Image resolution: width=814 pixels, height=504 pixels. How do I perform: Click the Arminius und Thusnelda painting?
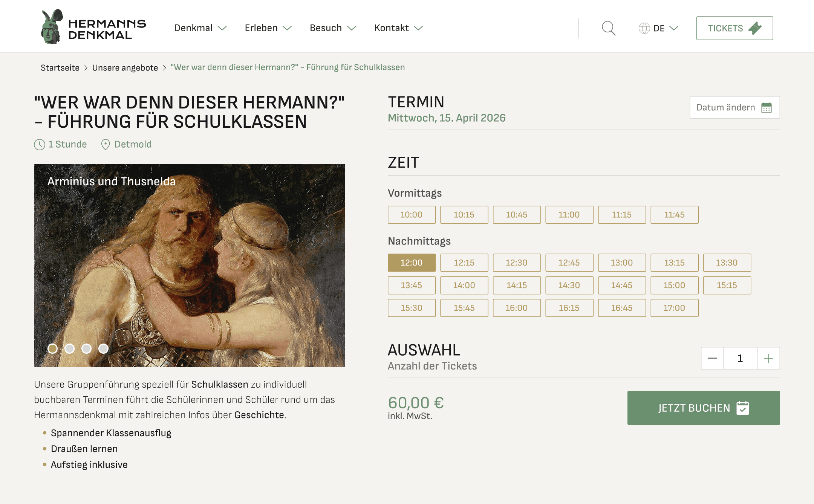[x=189, y=266]
